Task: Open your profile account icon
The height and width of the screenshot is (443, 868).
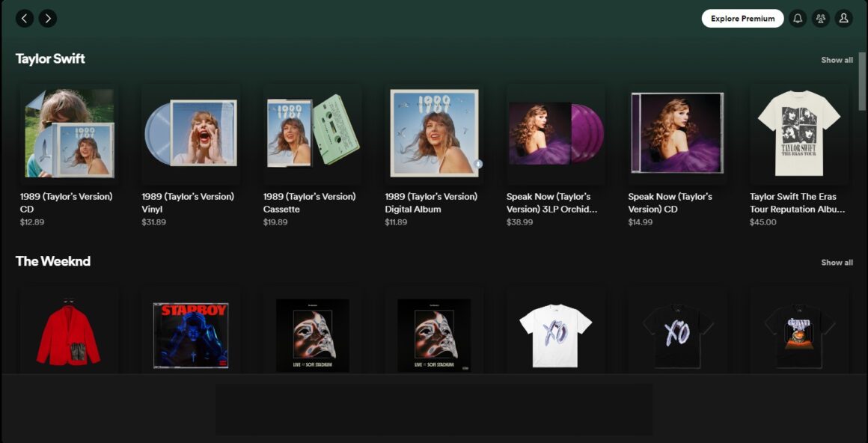Action: (x=844, y=18)
